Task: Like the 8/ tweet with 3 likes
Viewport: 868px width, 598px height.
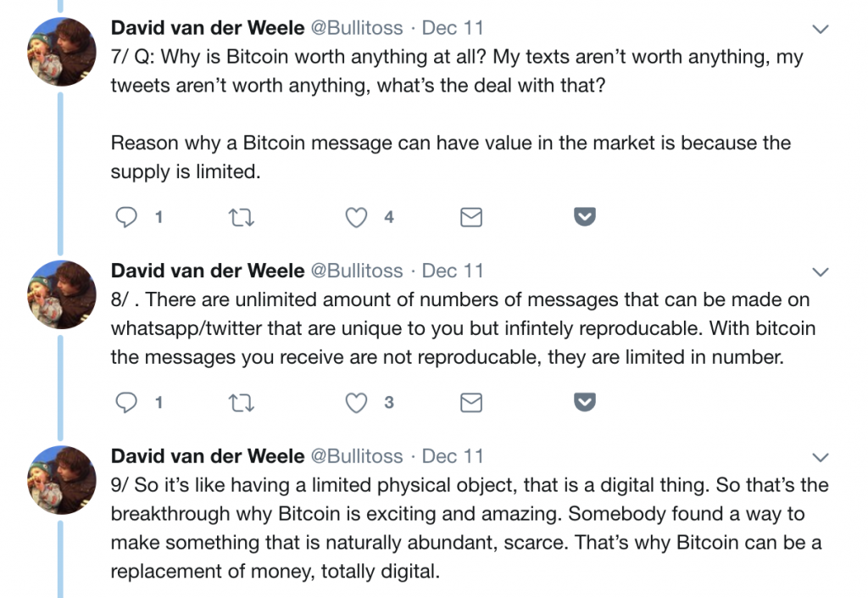Action: click(357, 402)
